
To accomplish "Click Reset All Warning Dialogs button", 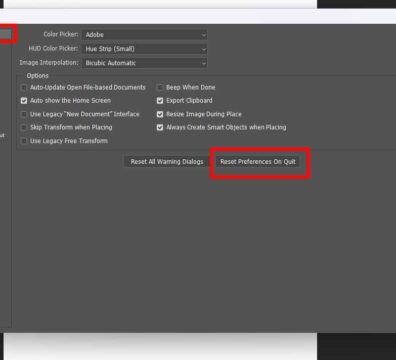I will click(x=167, y=162).
